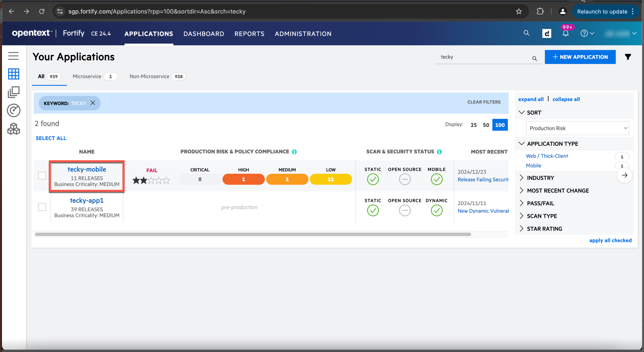Image resolution: width=644 pixels, height=352 pixels.
Task: Set display to 100 per page
Action: tap(500, 125)
